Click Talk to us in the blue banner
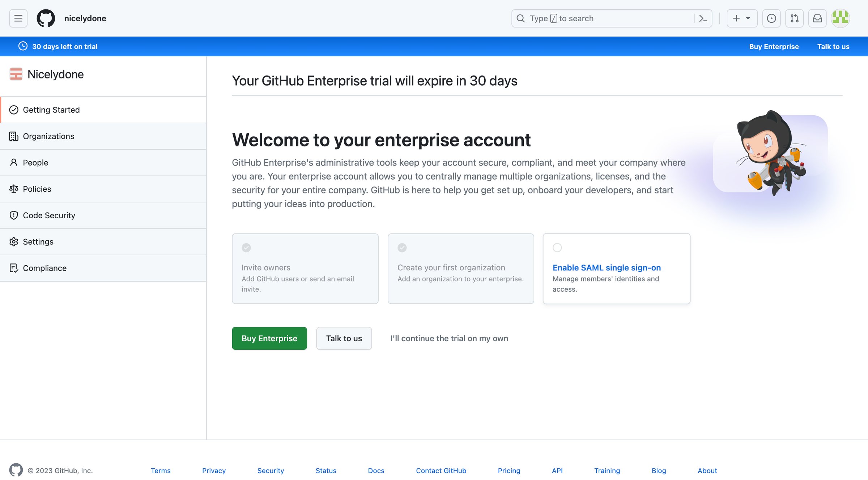Image resolution: width=868 pixels, height=480 pixels. (833, 46)
